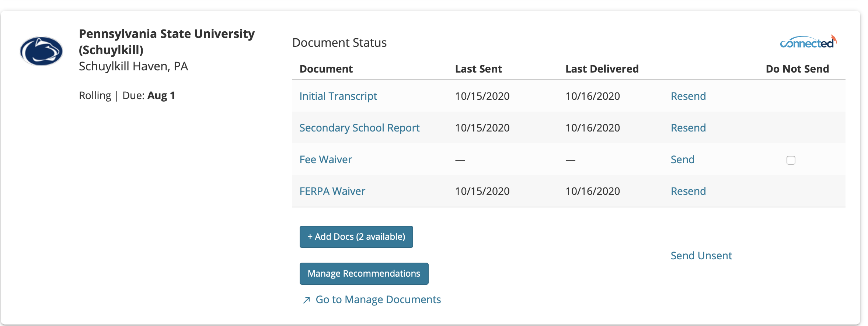Image resolution: width=868 pixels, height=326 pixels.
Task: Check the Fee Waiver Do Not Send checkbox
Action: 791,160
